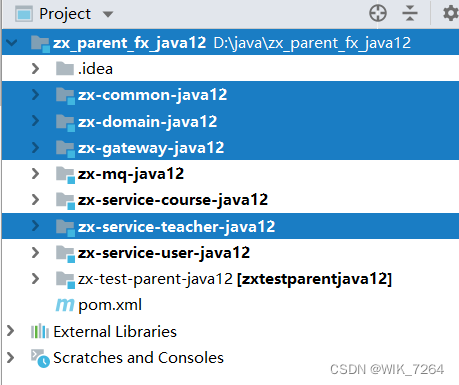Expand the zx-gateway-java12 module
Viewport: 459px width, 385px height.
[x=35, y=147]
